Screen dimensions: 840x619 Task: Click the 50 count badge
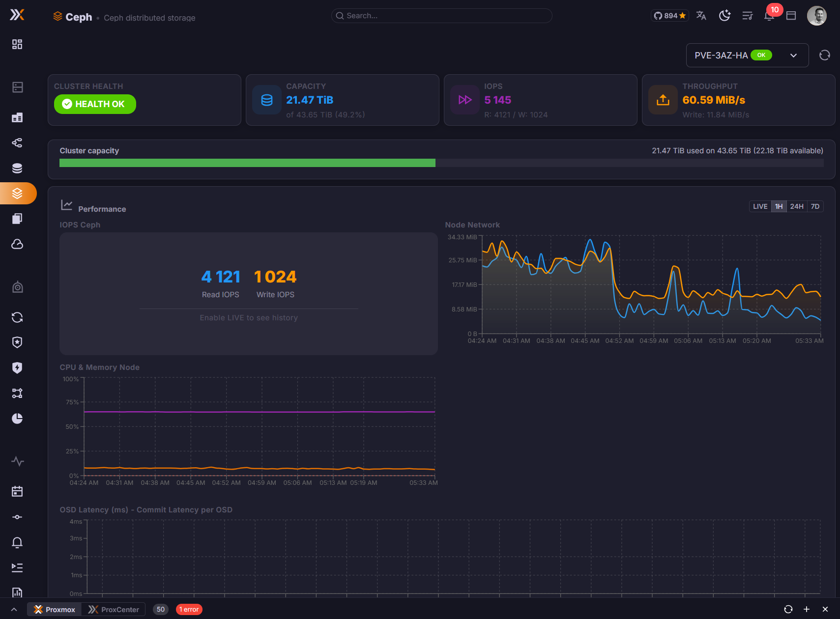pos(161,609)
